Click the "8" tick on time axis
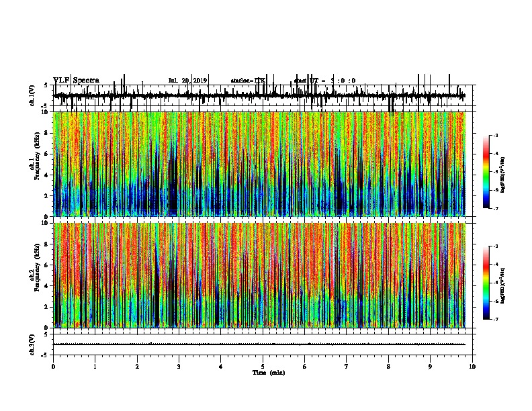Image resolution: width=532 pixels, height=411 pixels. pyautogui.click(x=388, y=367)
